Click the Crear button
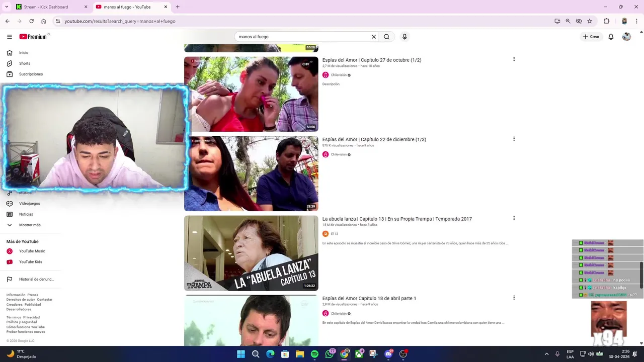Screen dimensions: 644x362 click(x=591, y=37)
